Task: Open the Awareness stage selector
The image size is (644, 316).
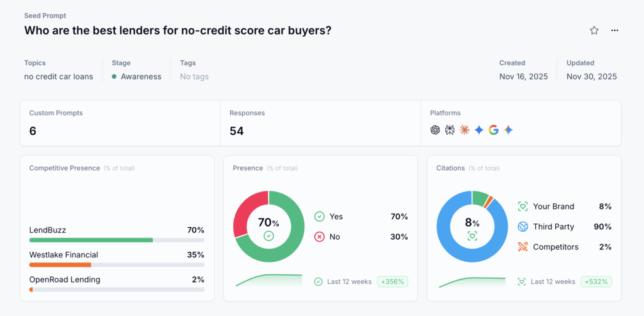Action: pyautogui.click(x=137, y=77)
